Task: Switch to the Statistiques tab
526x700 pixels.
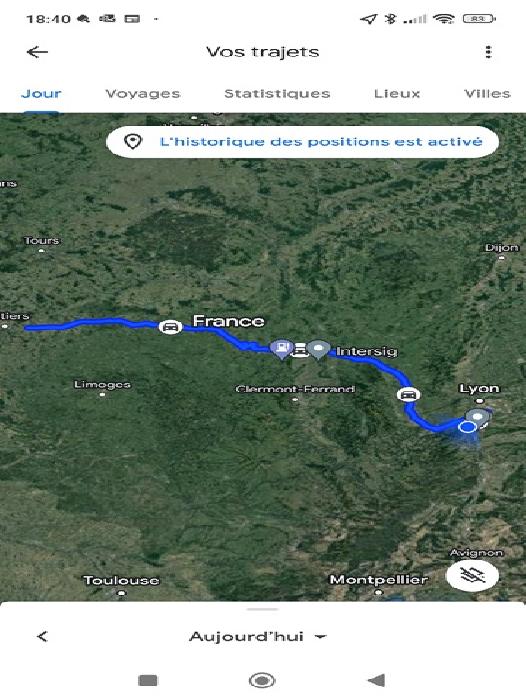Action: [277, 93]
